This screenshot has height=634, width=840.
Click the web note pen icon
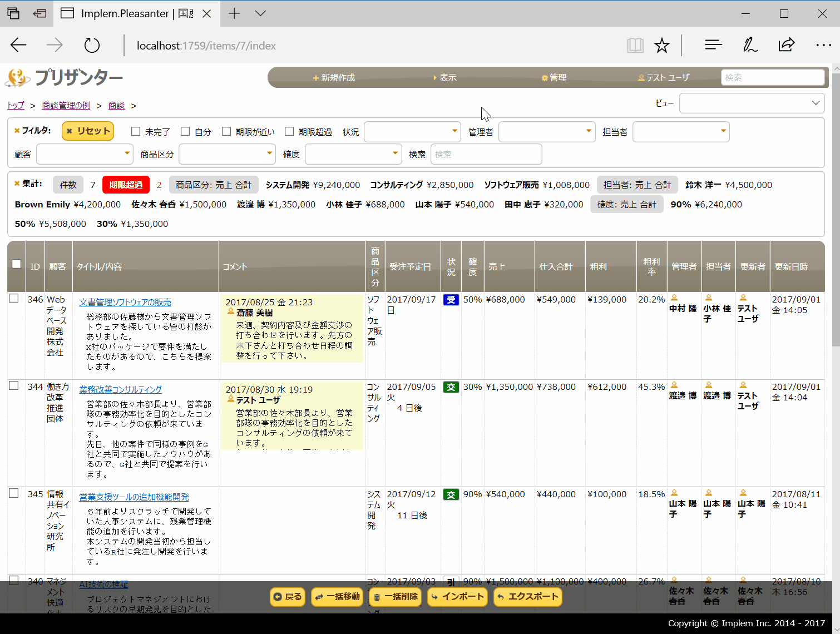pyautogui.click(x=750, y=46)
